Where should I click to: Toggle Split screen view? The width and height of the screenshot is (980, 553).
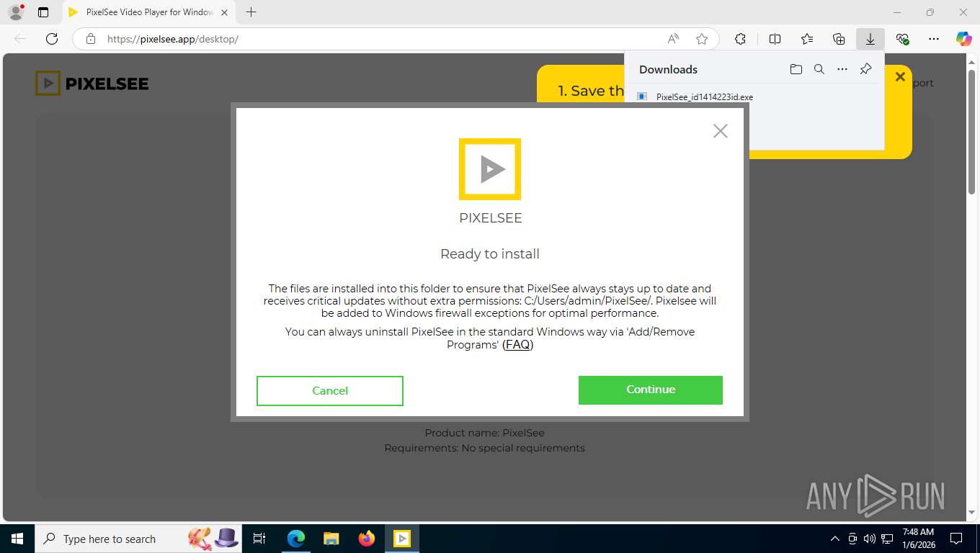(775, 39)
